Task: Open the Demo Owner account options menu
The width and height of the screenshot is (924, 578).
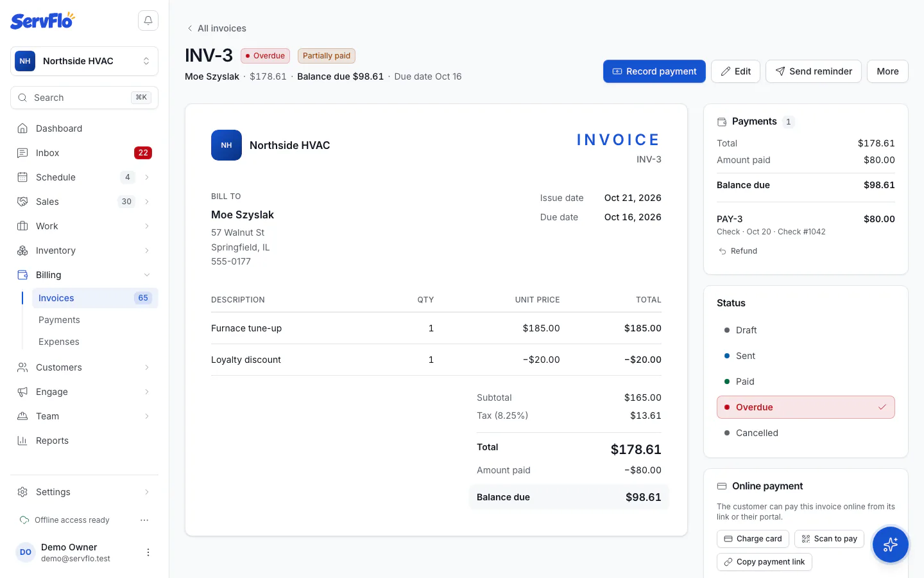Action: (148, 552)
